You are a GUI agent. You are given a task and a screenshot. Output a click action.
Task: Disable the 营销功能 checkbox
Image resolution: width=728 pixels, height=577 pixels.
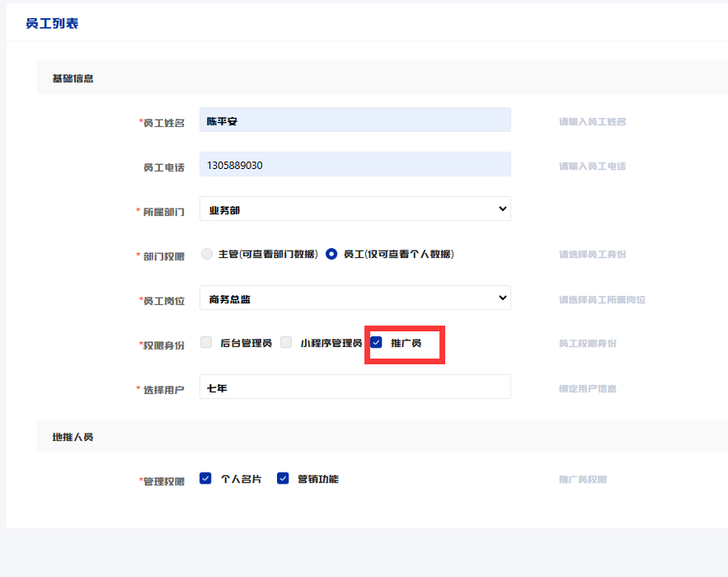tap(283, 479)
